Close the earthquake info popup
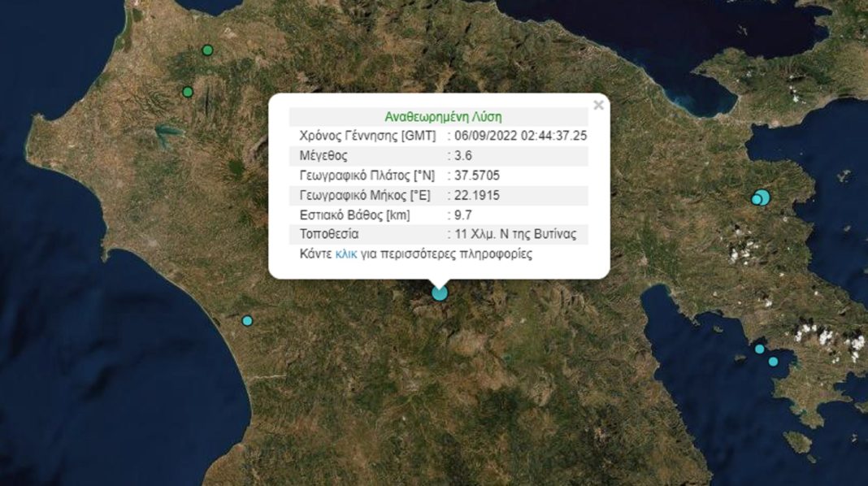This screenshot has width=868, height=486. click(x=598, y=105)
